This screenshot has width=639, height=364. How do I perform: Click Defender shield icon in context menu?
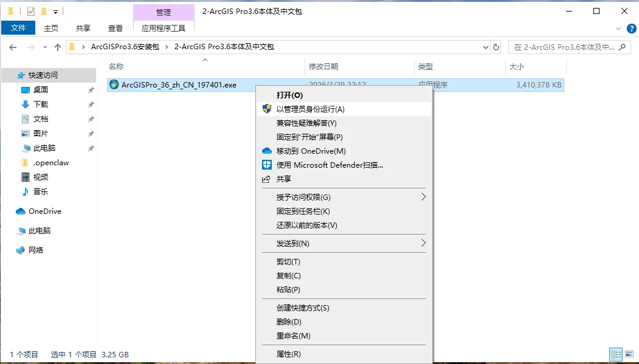pos(266,165)
